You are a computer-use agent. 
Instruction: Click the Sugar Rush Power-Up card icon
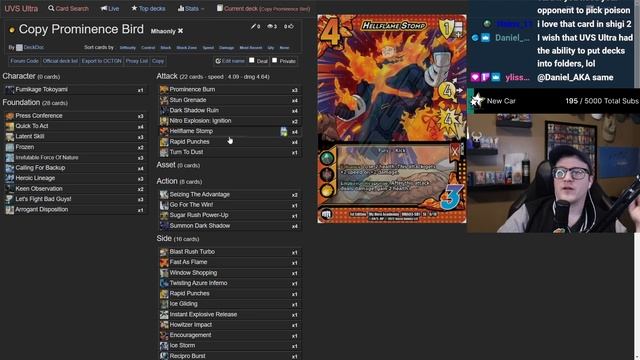pyautogui.click(x=164, y=215)
